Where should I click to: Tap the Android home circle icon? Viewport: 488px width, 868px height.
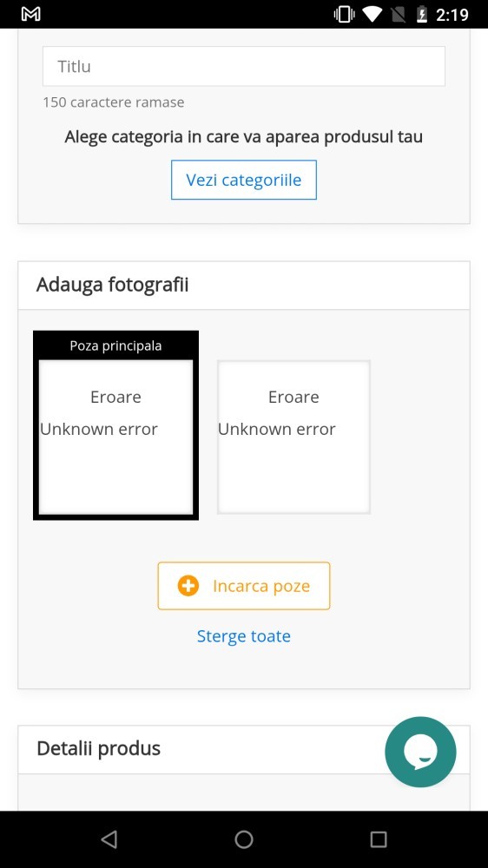244,839
